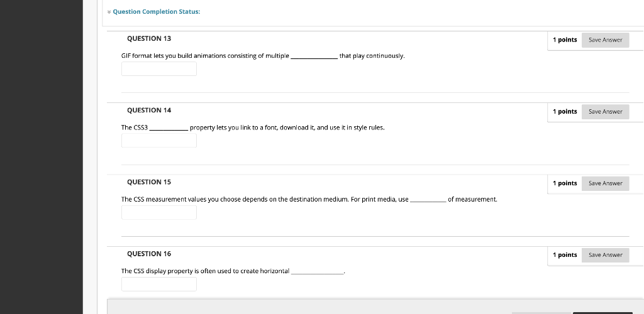Click '1 points' label for Question 15
The image size is (644, 314).
coord(565,183)
